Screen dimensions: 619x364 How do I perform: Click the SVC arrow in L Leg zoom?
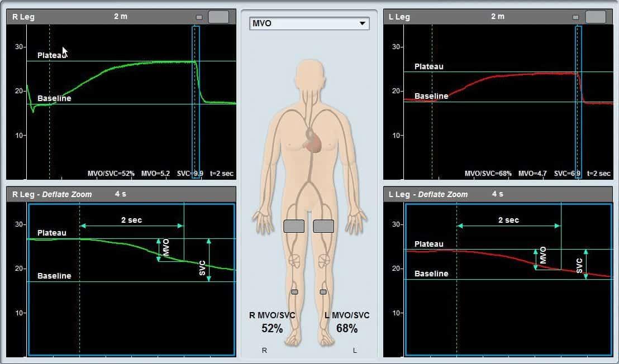pos(585,264)
